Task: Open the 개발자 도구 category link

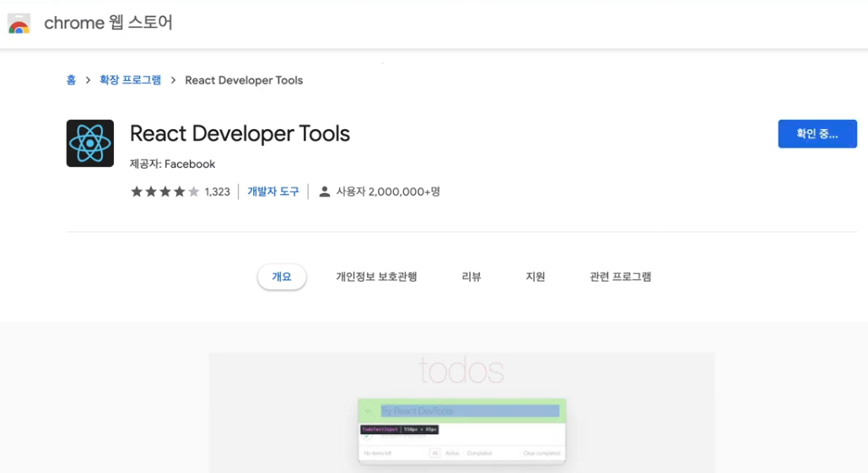Action: [273, 191]
